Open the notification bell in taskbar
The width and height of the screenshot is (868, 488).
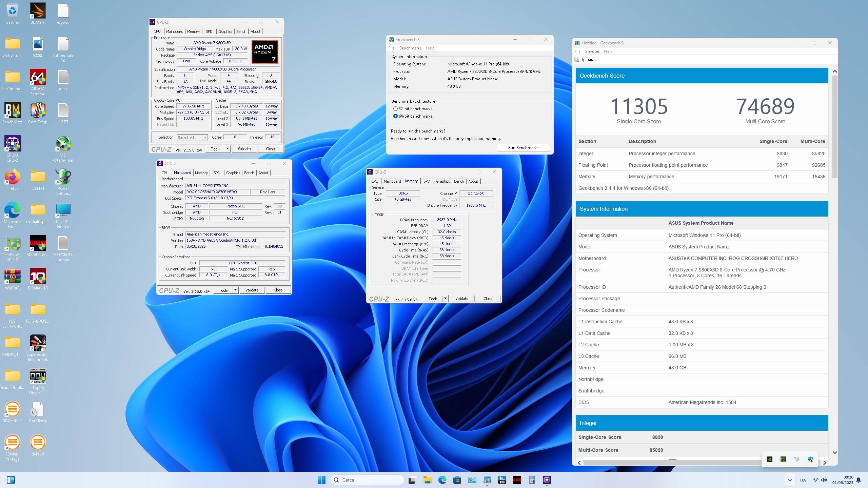(859, 480)
